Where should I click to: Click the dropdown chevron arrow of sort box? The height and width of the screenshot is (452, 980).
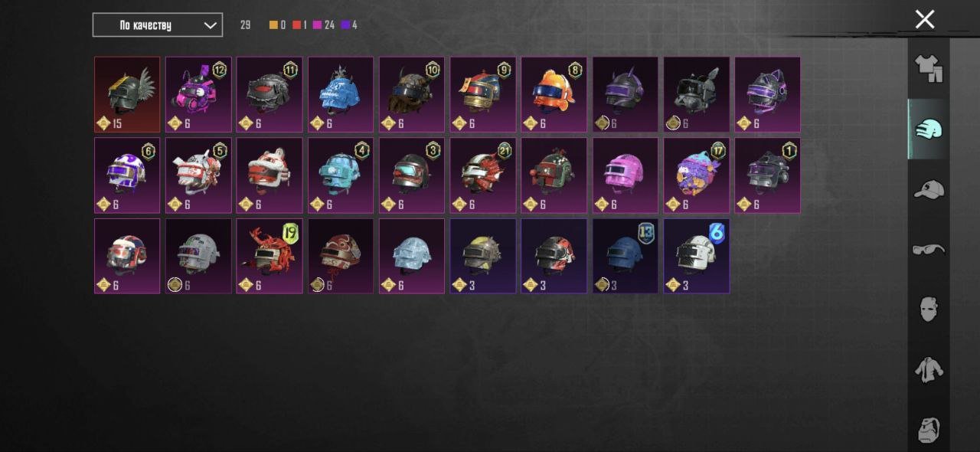tap(211, 25)
